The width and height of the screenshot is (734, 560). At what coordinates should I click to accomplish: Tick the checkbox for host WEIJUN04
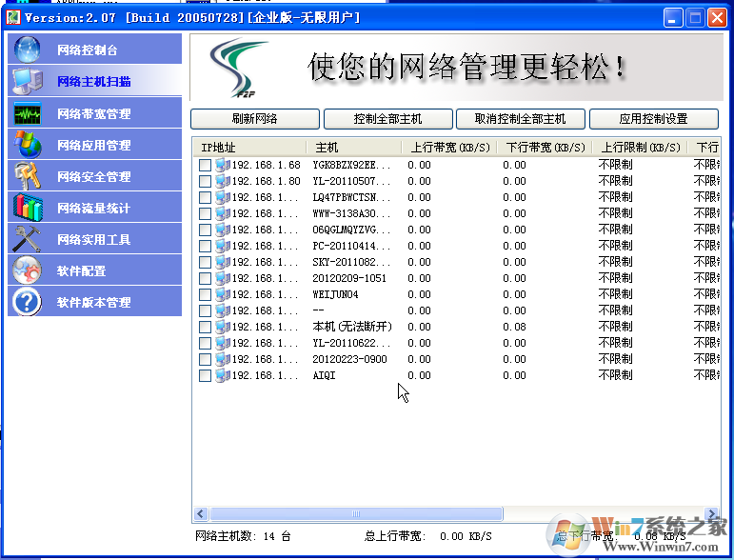(206, 294)
